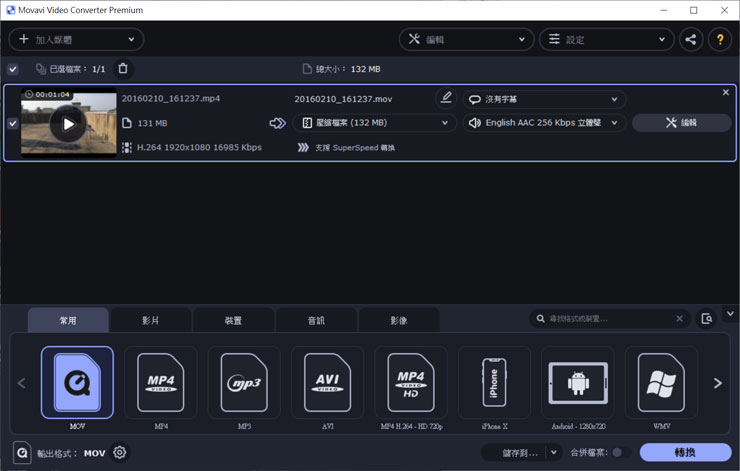Viewport: 740px width, 471px height.
Task: Open the English AAC 256 Kbps audio dropdown
Action: tap(544, 123)
